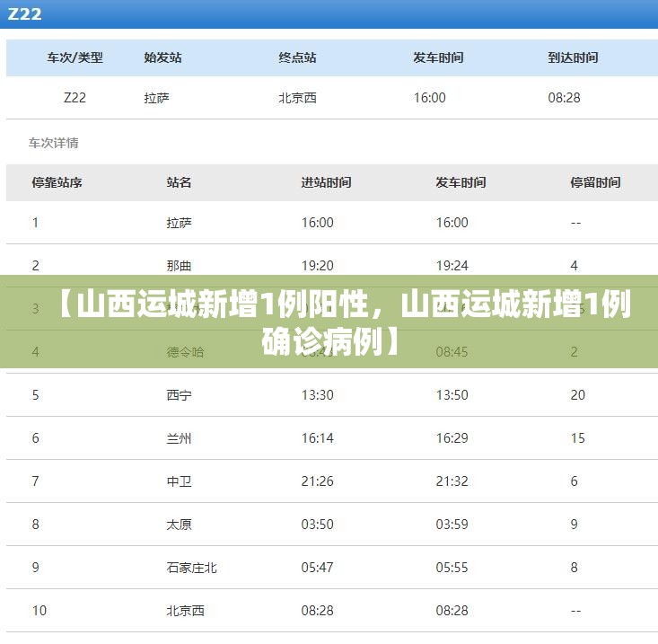
Task: Click departure time 19:24 for 那曲
Action: pyautogui.click(x=452, y=266)
